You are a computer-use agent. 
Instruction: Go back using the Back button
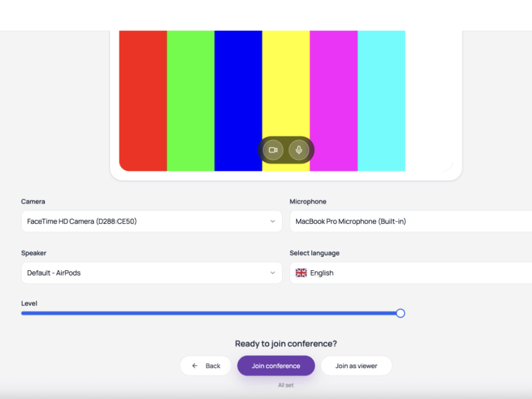click(x=205, y=366)
